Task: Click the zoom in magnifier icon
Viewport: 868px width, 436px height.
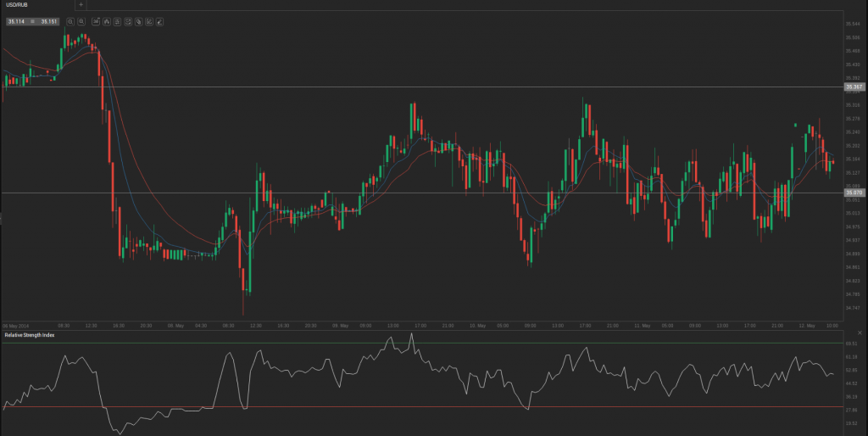Action: [81, 20]
